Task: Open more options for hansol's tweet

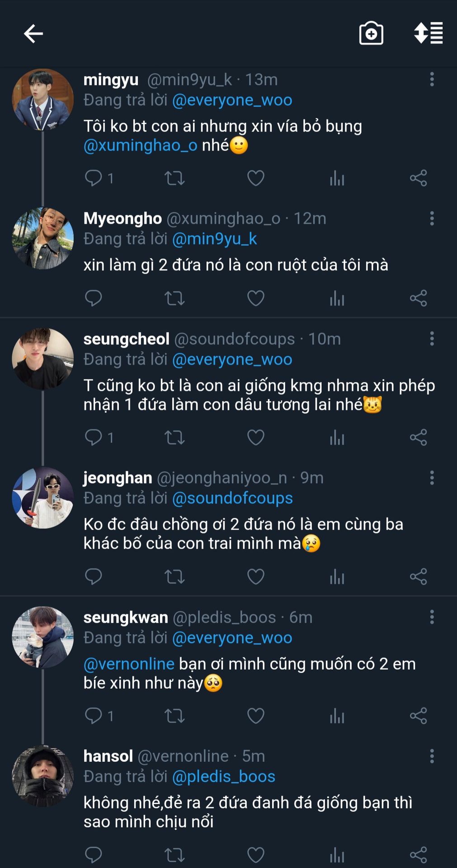Action: (x=432, y=756)
